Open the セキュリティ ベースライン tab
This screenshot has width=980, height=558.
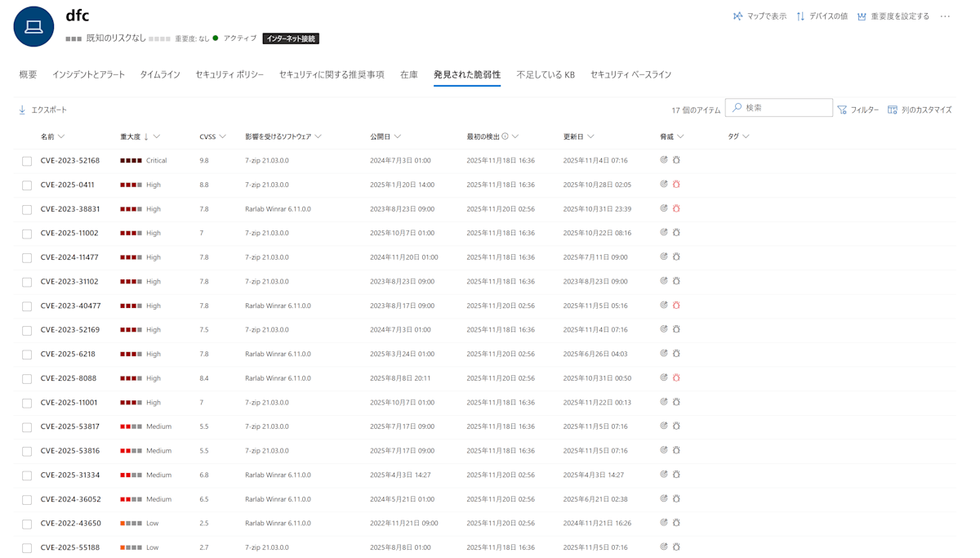(630, 74)
